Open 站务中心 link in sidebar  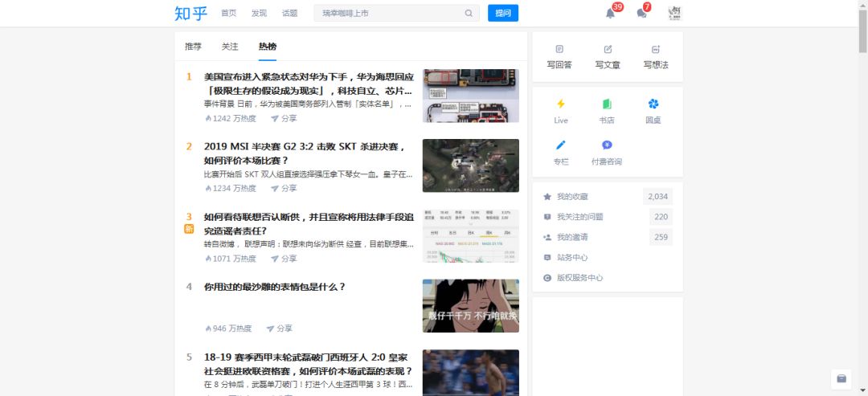click(x=572, y=257)
